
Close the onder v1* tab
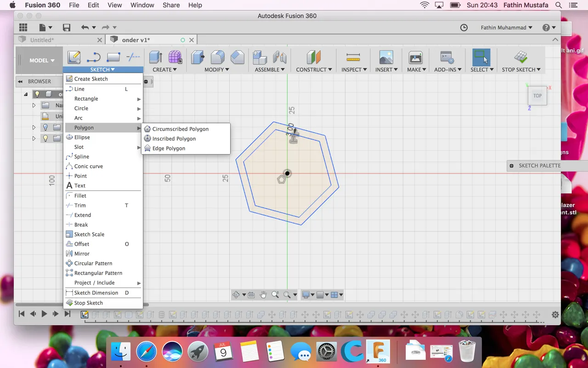coord(192,40)
